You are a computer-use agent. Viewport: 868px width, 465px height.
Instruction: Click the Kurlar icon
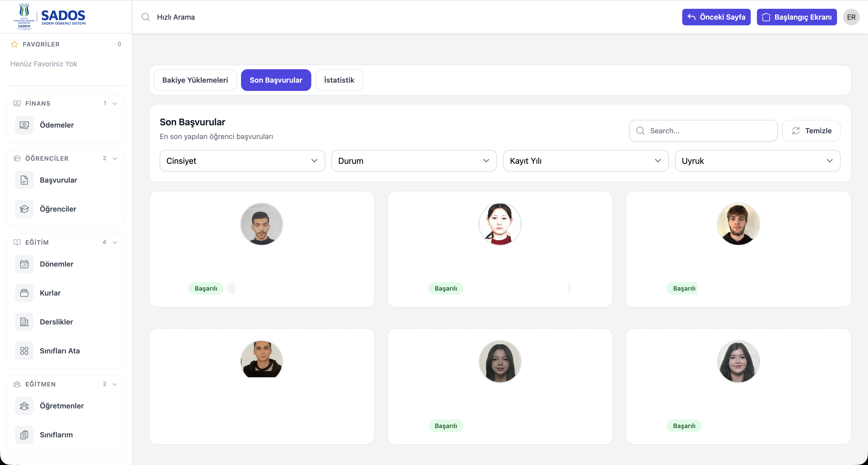point(24,293)
